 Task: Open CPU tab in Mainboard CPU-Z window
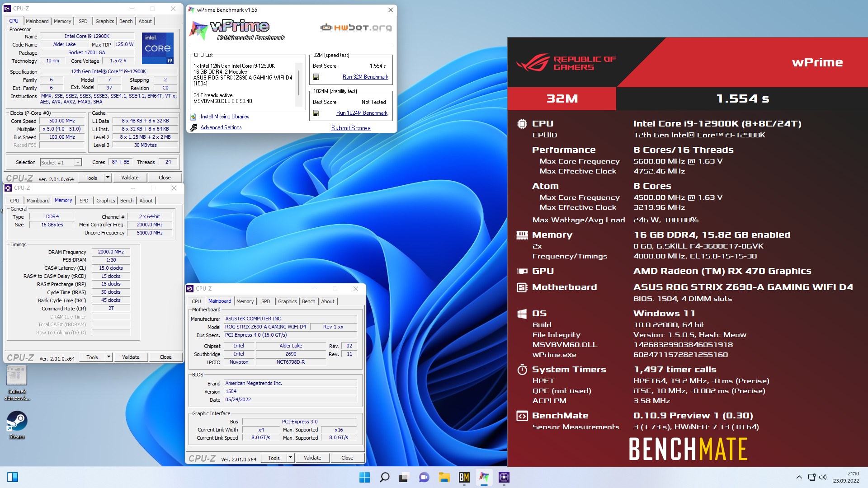coord(196,301)
